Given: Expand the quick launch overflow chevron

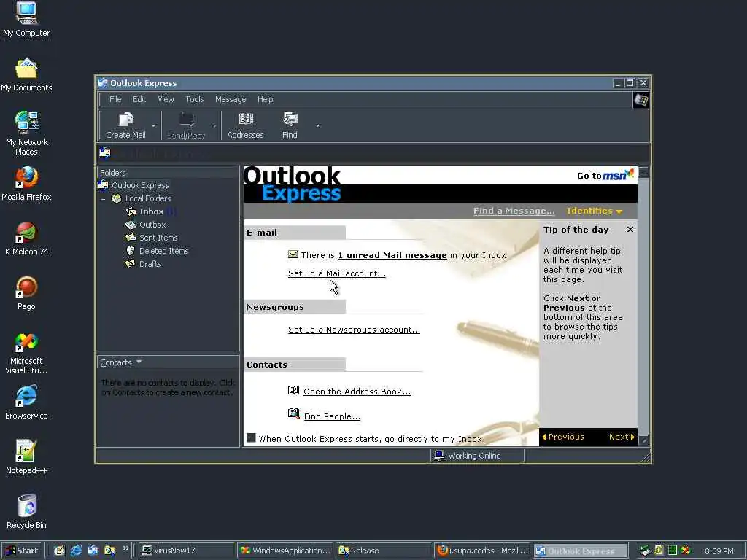Looking at the screenshot, I should (125, 548).
